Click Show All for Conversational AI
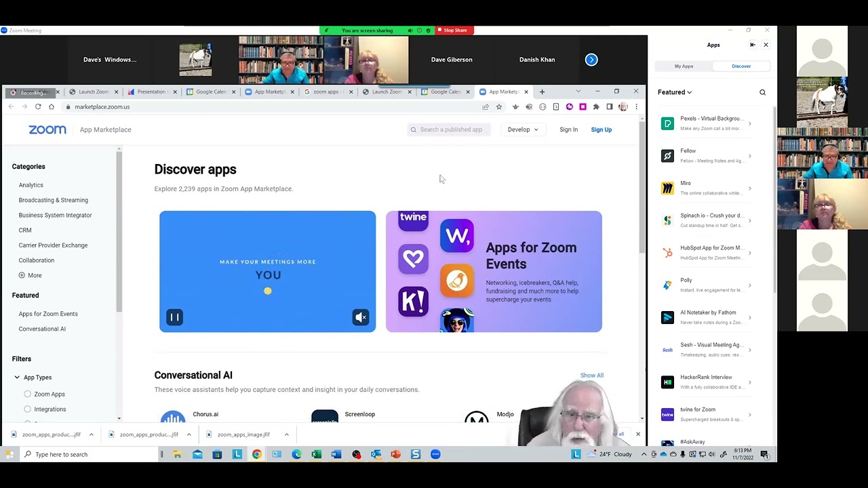Image resolution: width=868 pixels, height=488 pixels. (591, 375)
